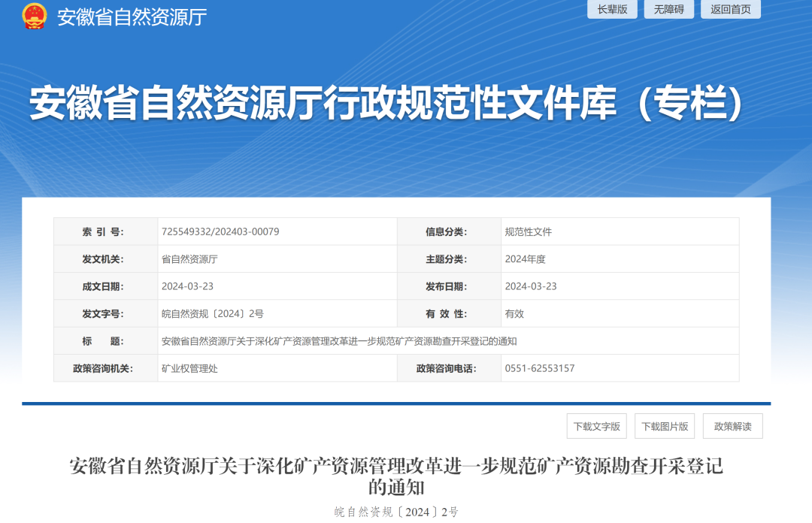Click the consultation phone 0551-62553157
Screen dimensions: 812x523
click(x=539, y=368)
